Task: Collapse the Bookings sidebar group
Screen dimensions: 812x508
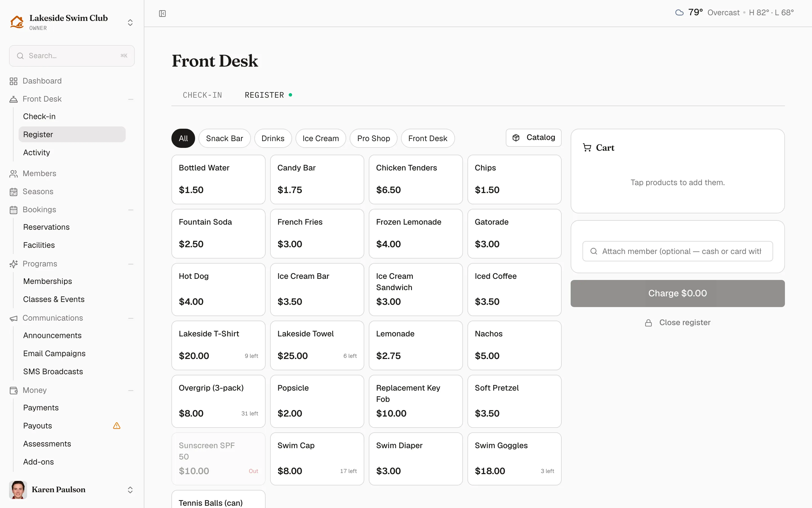Action: pos(131,210)
